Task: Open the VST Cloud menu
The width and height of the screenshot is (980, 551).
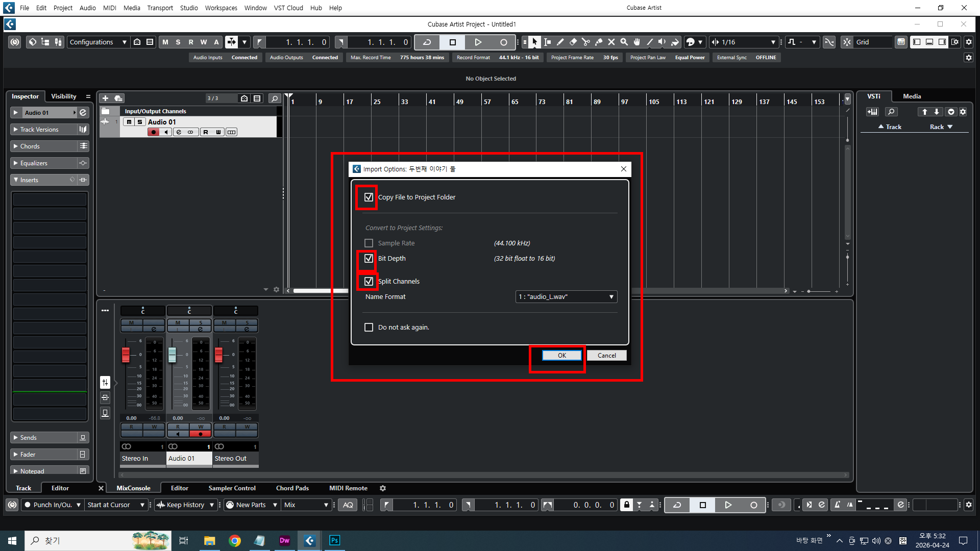Action: (x=288, y=8)
